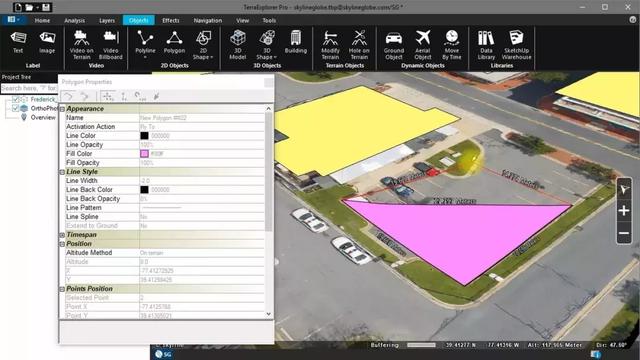Collapse the Appearance properties section
This screenshot has height=360, width=640.
tap(62, 109)
